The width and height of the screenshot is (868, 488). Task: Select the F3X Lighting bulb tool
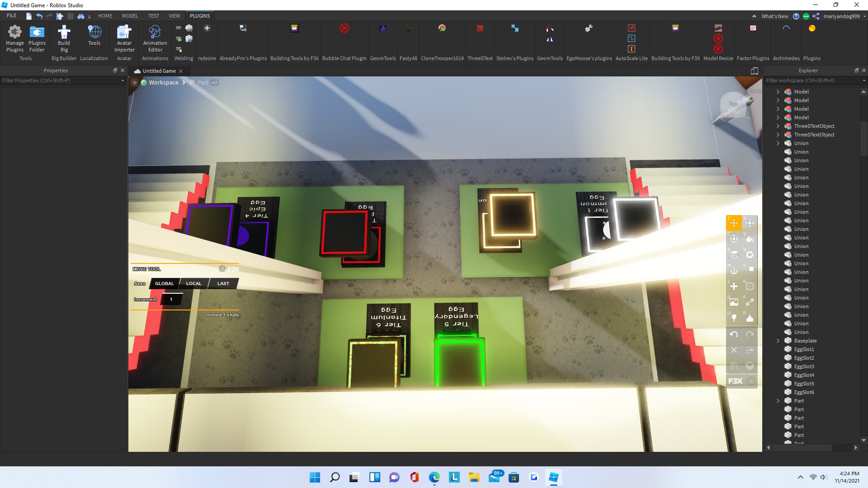click(734, 318)
